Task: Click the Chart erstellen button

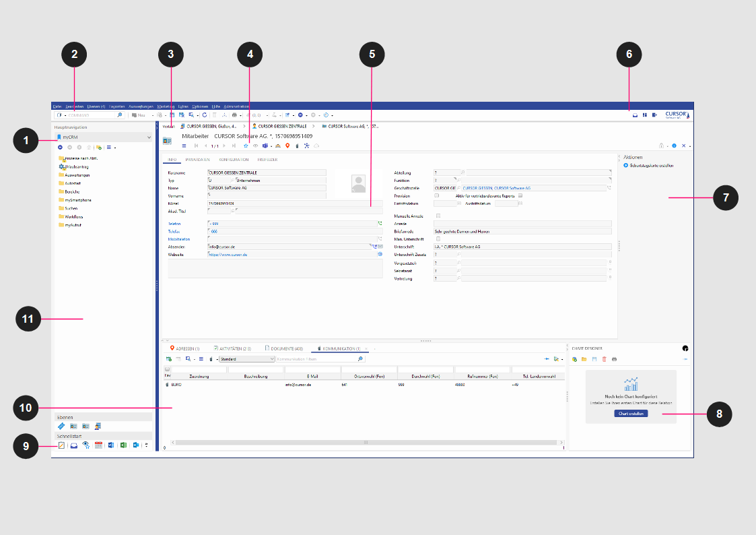Action: (x=631, y=413)
